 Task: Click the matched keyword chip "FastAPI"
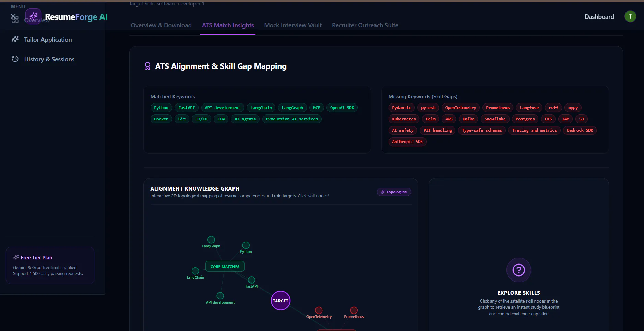[x=187, y=108]
